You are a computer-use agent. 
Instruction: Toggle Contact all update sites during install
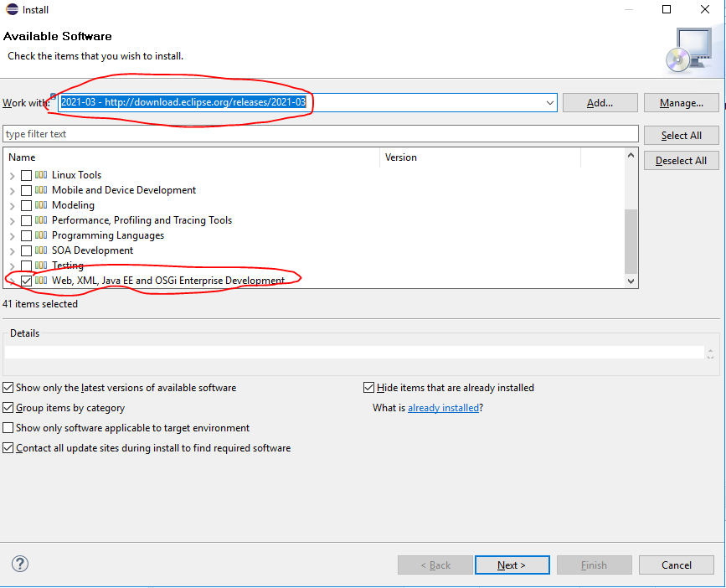(x=8, y=448)
